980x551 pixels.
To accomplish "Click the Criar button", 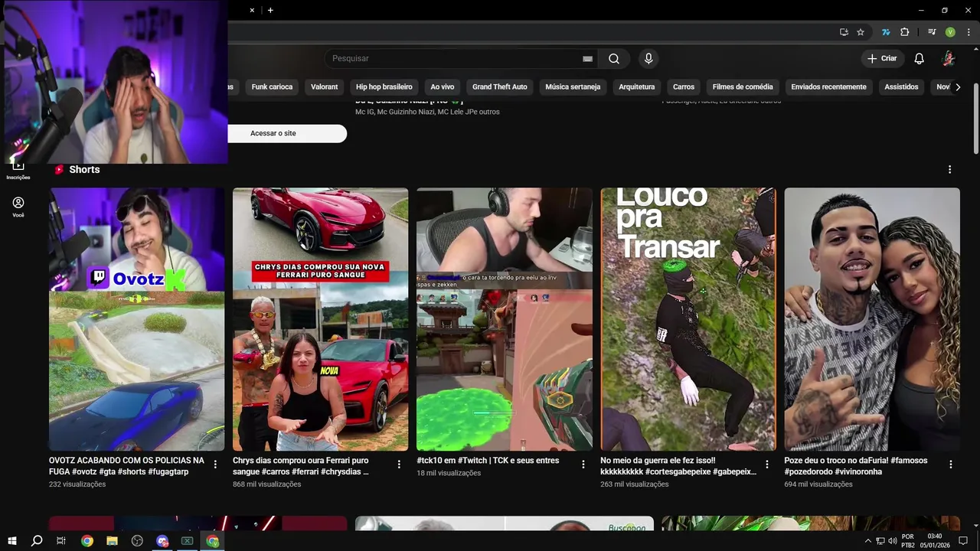I will (x=882, y=59).
